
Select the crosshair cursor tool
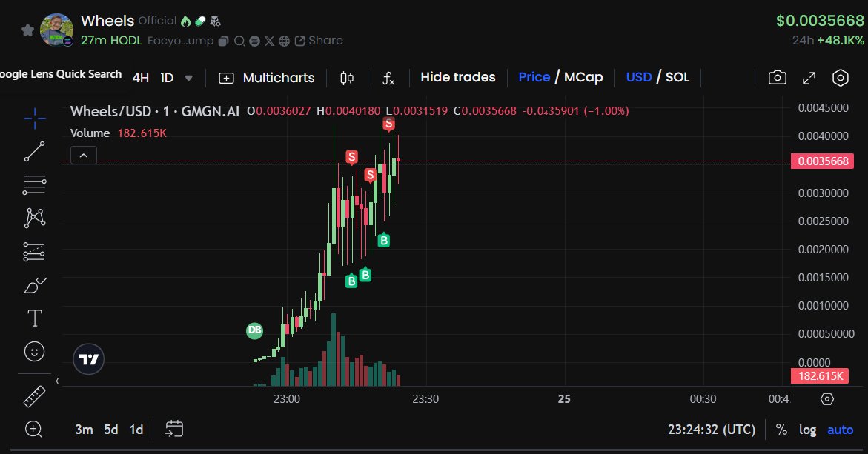point(34,118)
